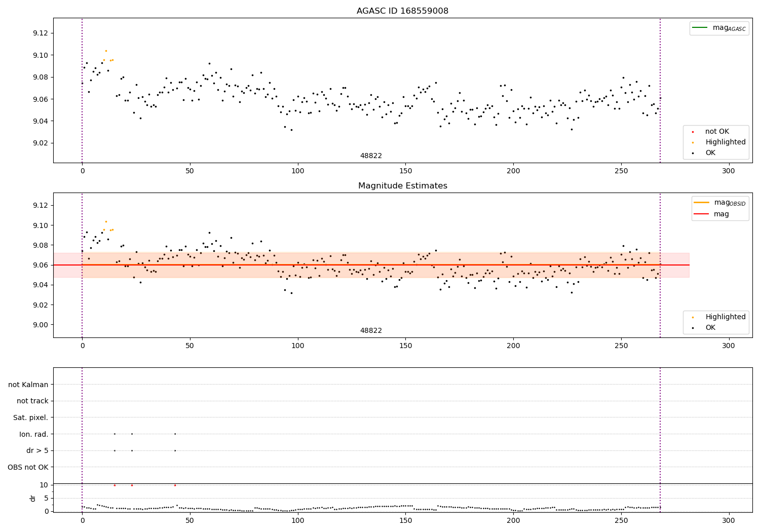Click the 'Ion. rad.' row label
Screen dimensions: 760x532
pos(33,435)
